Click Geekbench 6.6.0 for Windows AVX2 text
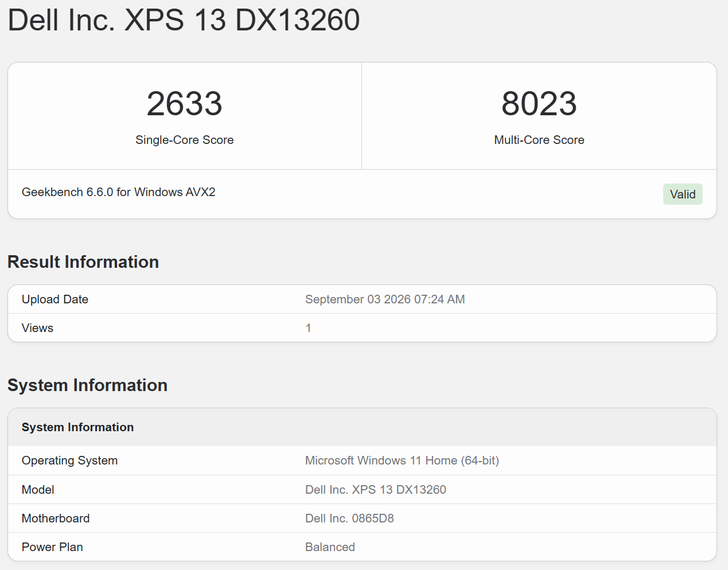Viewport: 728px width, 570px height. [119, 192]
